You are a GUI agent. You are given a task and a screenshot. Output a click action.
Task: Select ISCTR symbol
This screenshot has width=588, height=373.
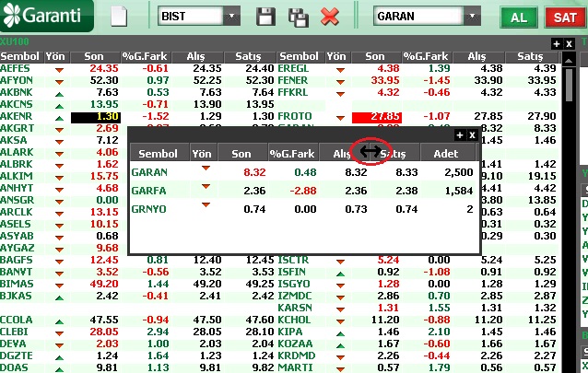pyautogui.click(x=293, y=260)
